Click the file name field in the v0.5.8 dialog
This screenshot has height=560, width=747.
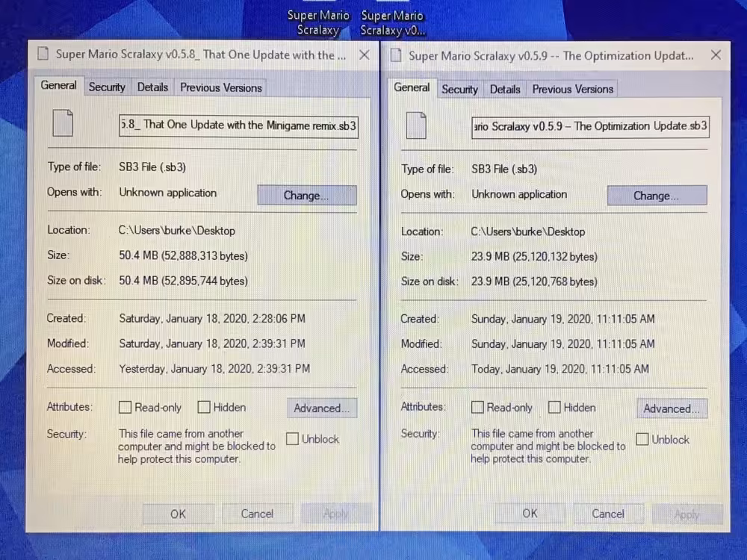[238, 125]
